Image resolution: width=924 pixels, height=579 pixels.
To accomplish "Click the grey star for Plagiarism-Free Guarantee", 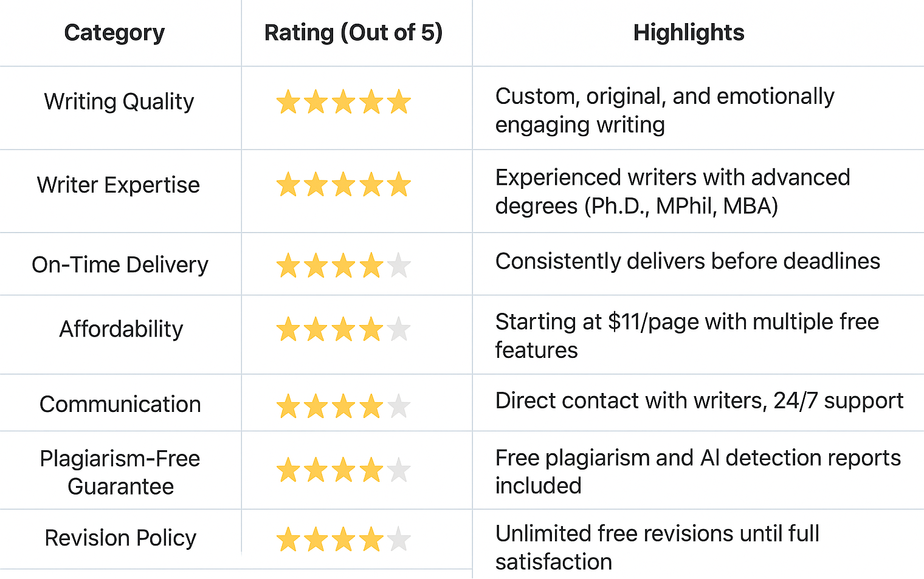I will [399, 470].
